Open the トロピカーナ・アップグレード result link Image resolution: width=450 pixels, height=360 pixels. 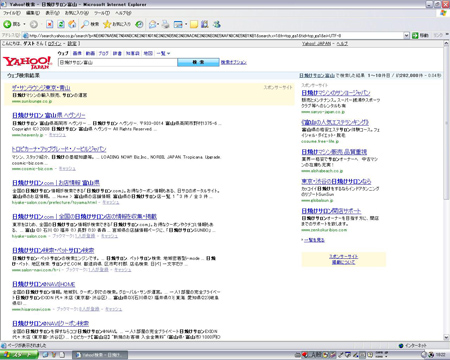click(59, 149)
